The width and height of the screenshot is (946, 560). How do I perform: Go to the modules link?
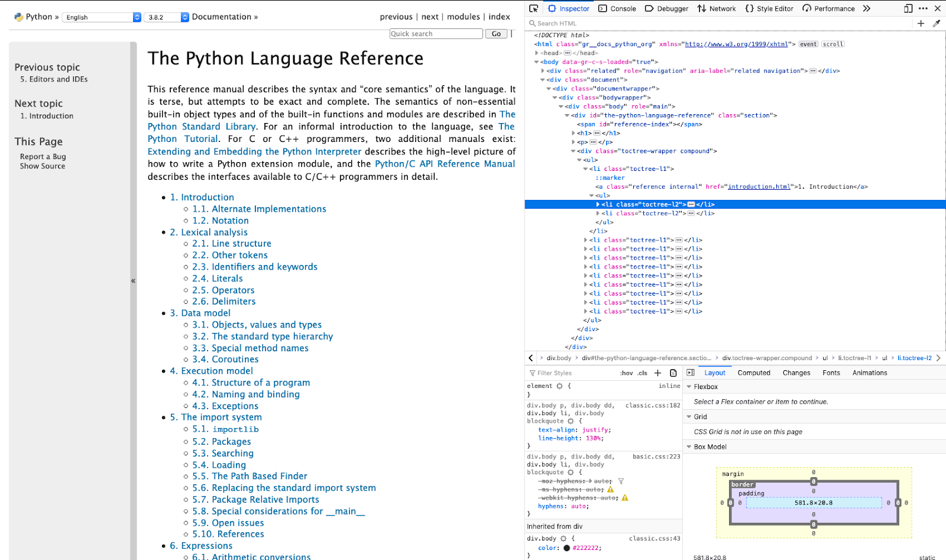tap(464, 17)
